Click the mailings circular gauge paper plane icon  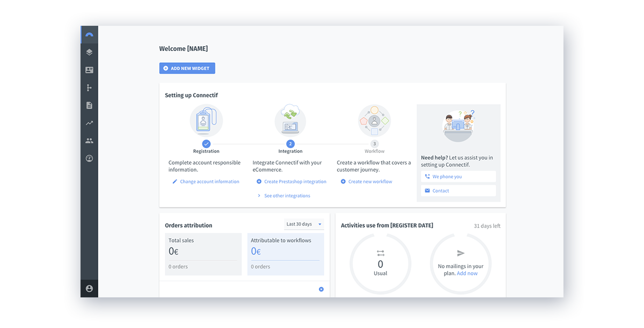point(460,253)
